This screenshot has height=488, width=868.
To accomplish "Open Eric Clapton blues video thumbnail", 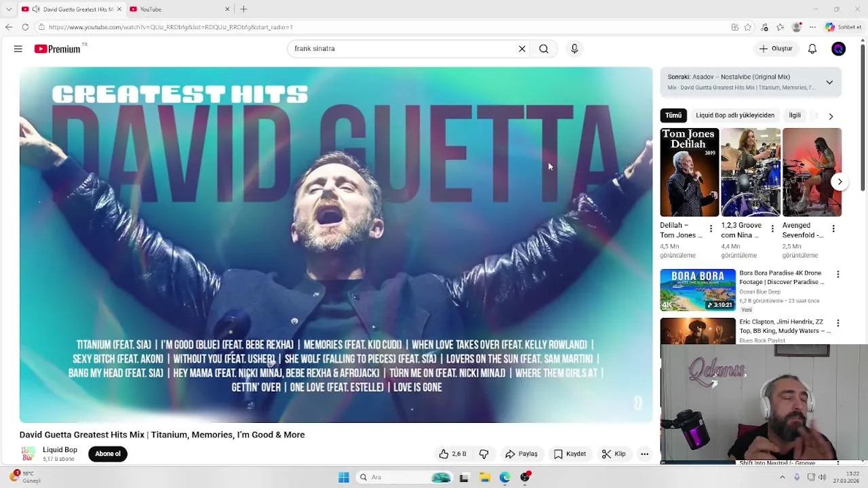I will [698, 331].
